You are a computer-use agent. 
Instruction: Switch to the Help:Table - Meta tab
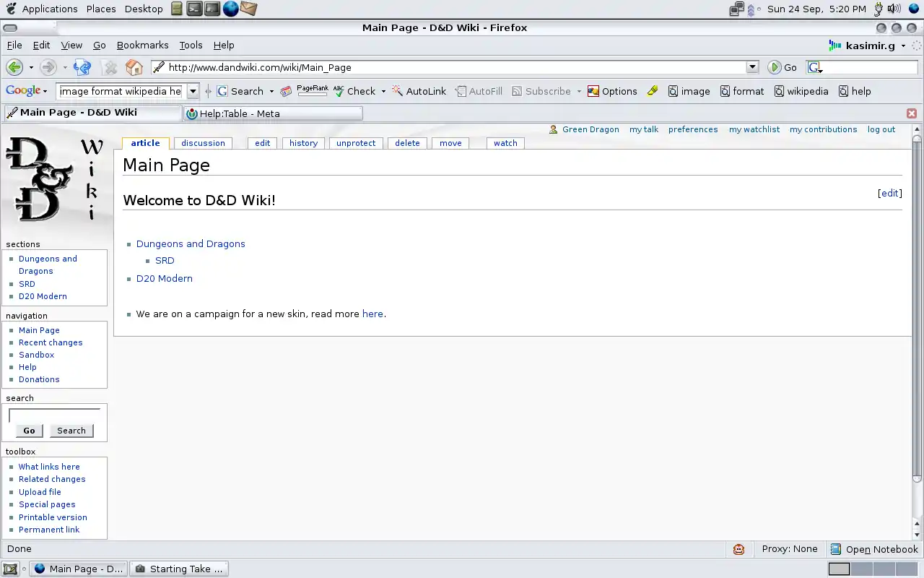273,113
